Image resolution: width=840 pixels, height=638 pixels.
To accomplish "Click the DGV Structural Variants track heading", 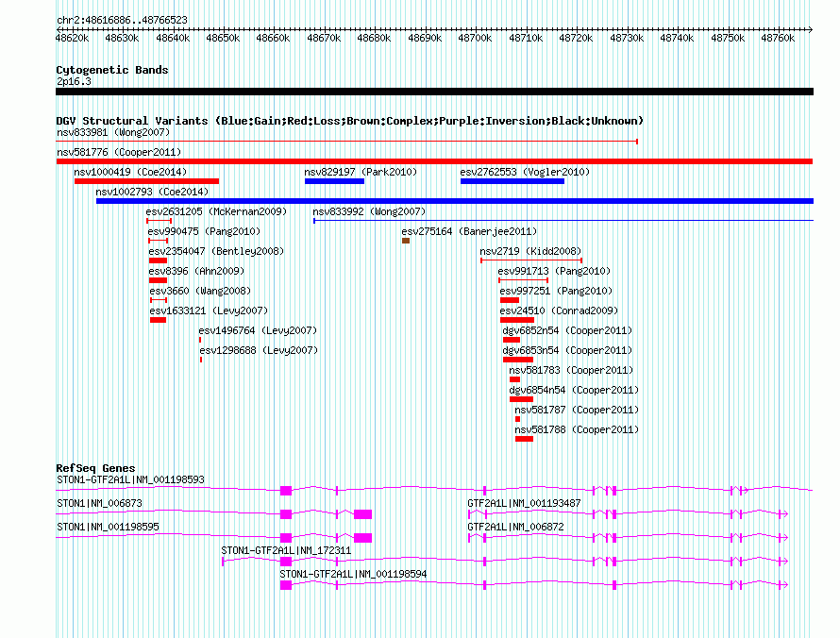I will tap(349, 121).
